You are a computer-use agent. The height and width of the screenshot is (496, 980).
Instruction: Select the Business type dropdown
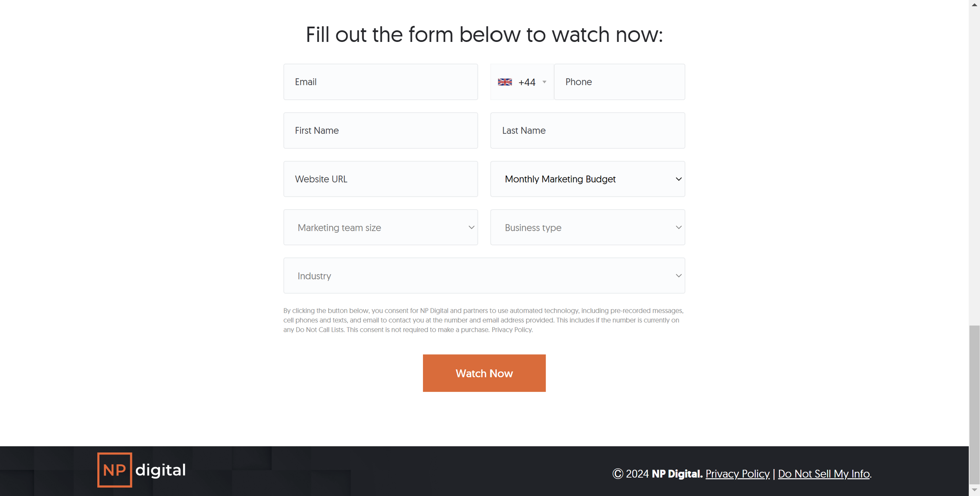pyautogui.click(x=588, y=227)
